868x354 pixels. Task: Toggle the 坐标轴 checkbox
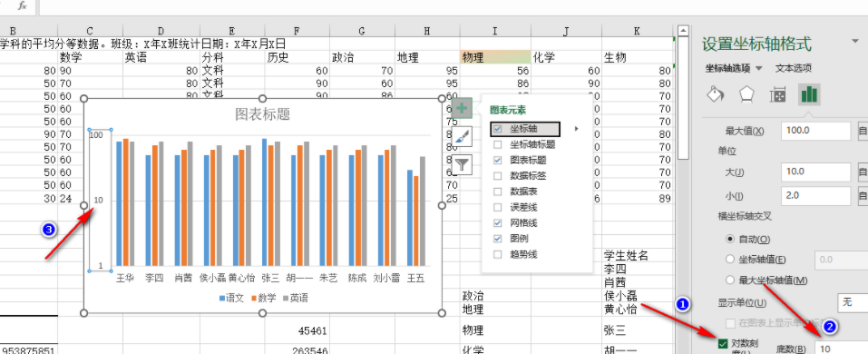pos(498,129)
